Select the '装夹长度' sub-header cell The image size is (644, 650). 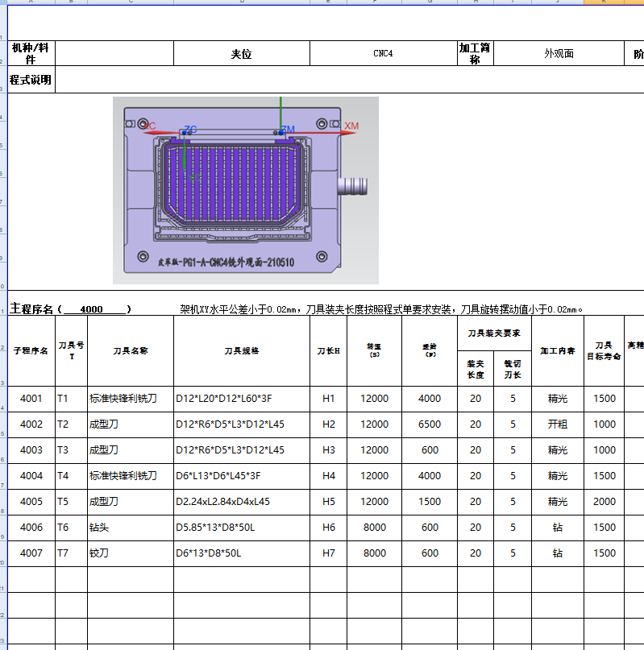coord(476,369)
